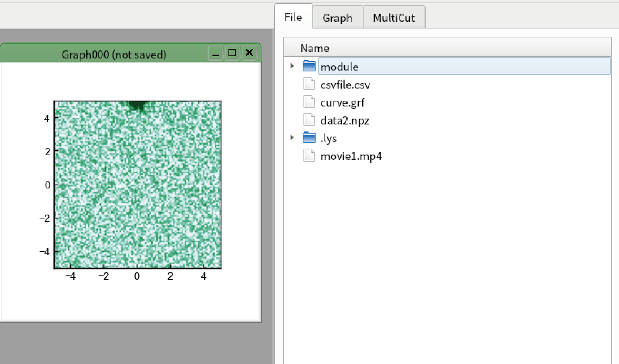Select csvfile.csv in the file list
Viewport: 619px width, 364px height.
coord(345,85)
